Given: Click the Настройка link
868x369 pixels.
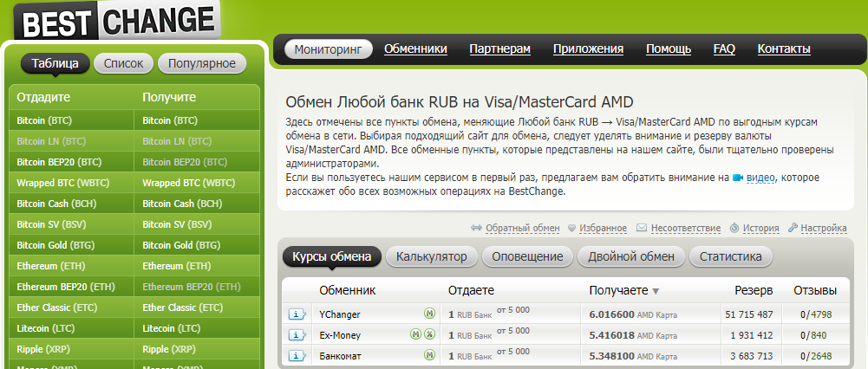Looking at the screenshot, I should (824, 228).
